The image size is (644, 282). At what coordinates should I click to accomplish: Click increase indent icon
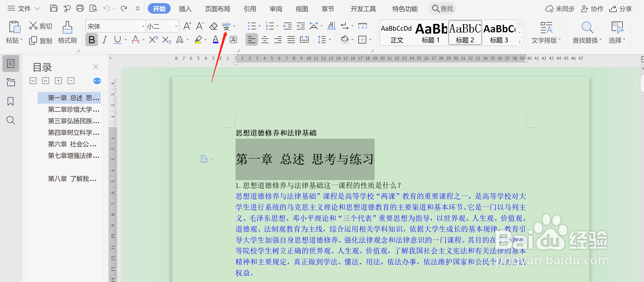point(301,26)
